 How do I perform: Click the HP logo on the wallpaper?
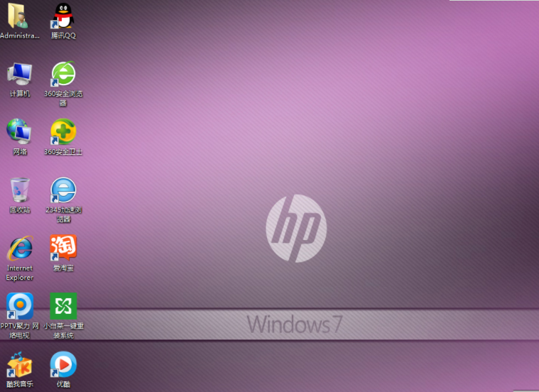click(x=296, y=229)
